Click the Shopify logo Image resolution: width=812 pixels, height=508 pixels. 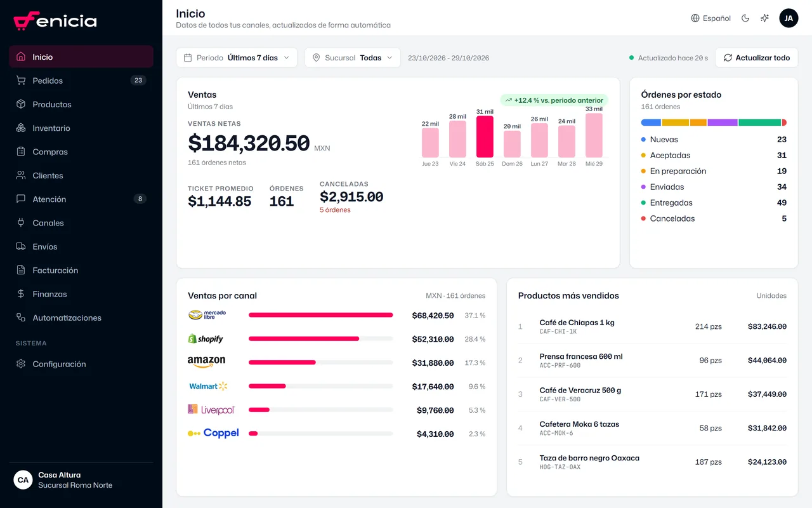point(206,338)
